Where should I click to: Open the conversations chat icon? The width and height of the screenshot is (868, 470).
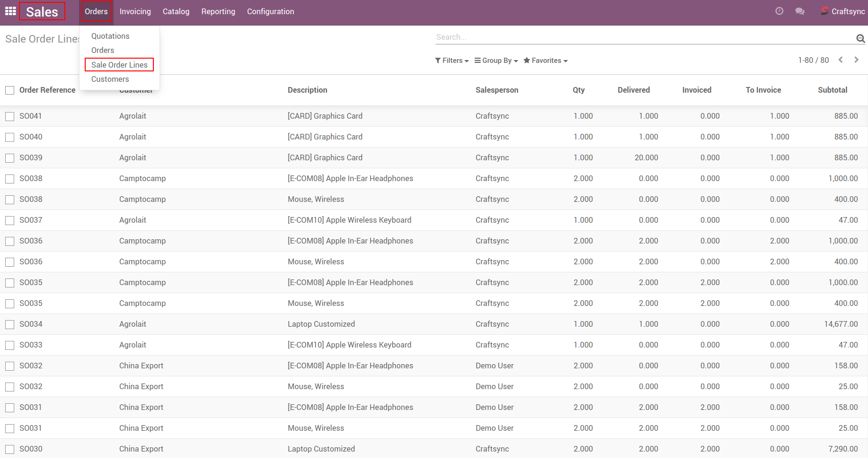800,11
